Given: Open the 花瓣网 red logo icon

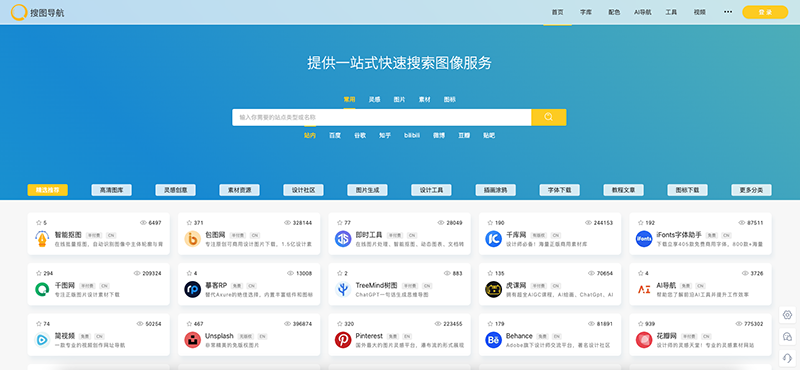Looking at the screenshot, I should coord(644,339).
